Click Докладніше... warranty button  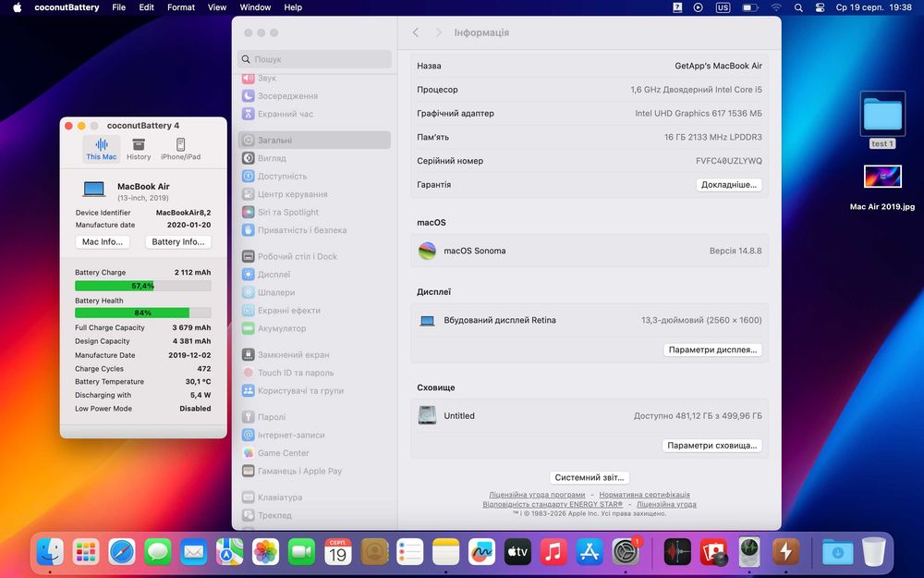tap(729, 185)
